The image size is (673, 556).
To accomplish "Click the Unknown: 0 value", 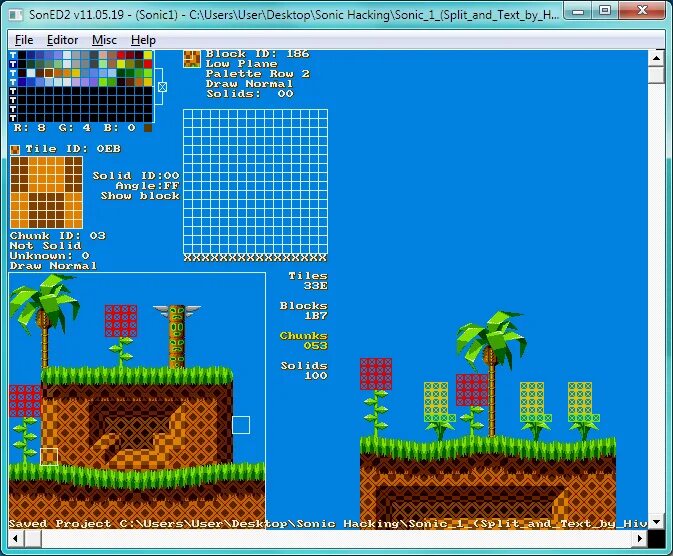I will click(x=49, y=256).
